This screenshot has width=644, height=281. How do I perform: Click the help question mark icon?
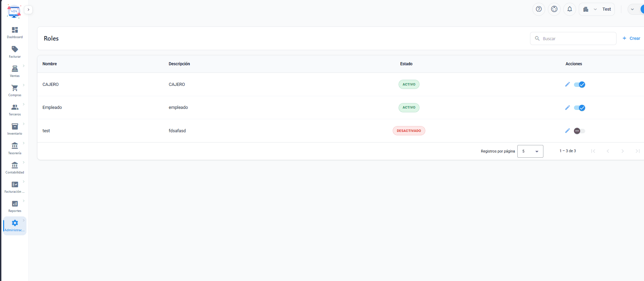pos(539,9)
